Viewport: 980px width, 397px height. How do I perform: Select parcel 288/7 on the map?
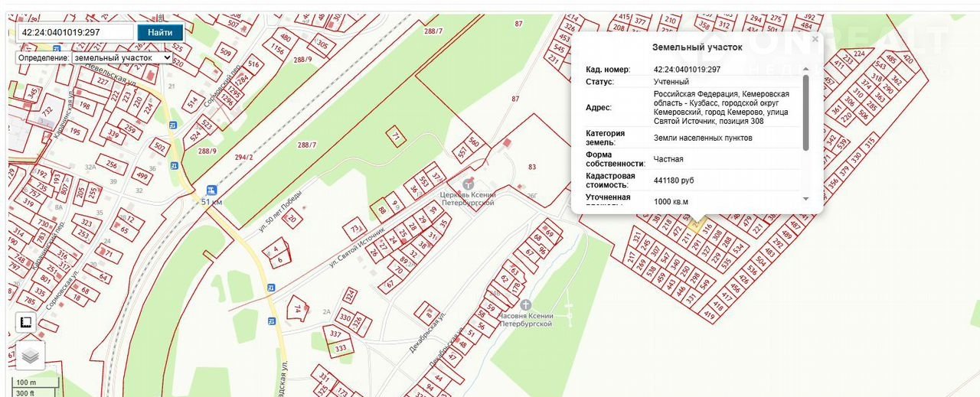(307, 144)
